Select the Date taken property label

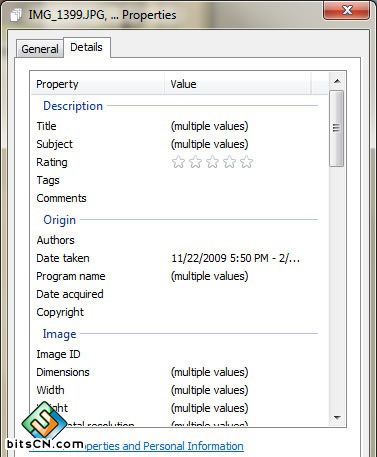[x=63, y=258]
